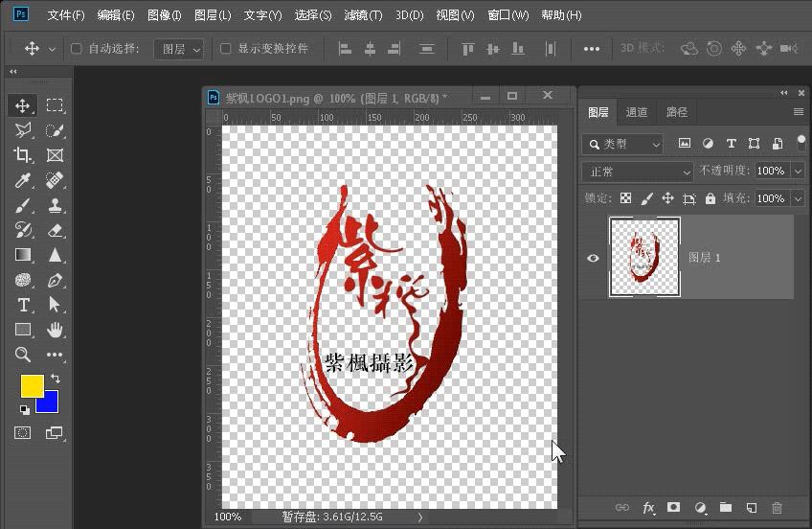Swap foreground and background colors

click(x=56, y=379)
